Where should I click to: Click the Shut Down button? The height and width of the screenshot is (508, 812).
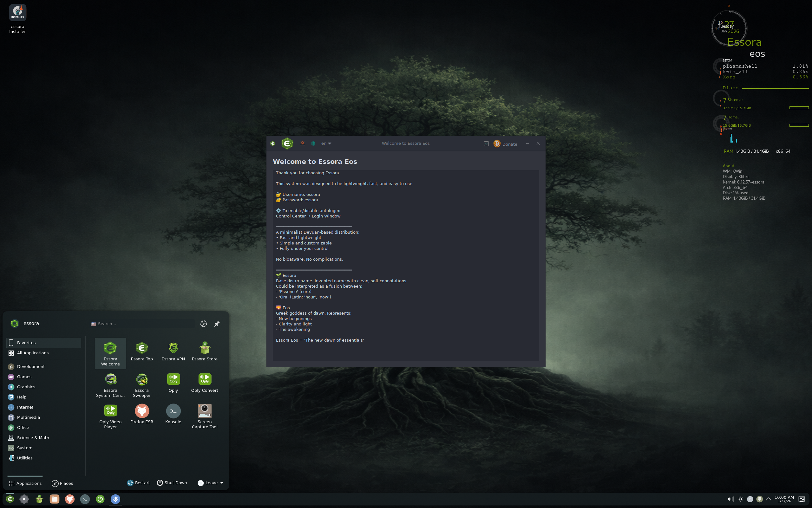tap(172, 483)
